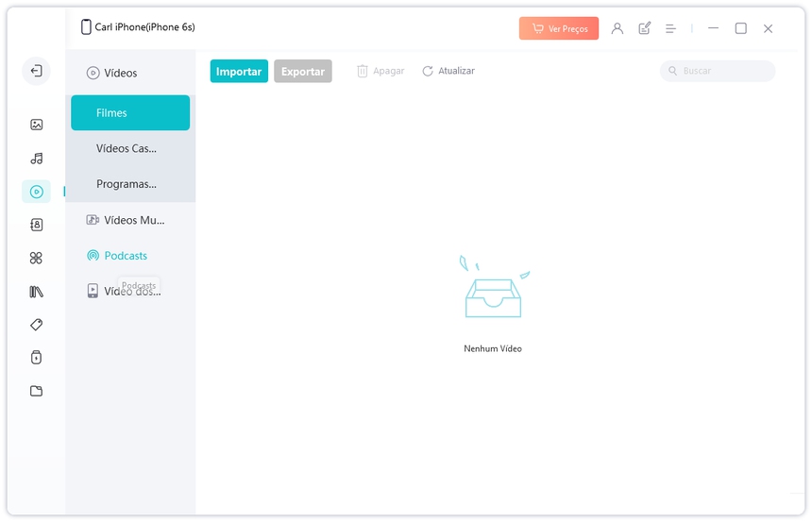Select the Filmes item
812x522 pixels.
(130, 113)
